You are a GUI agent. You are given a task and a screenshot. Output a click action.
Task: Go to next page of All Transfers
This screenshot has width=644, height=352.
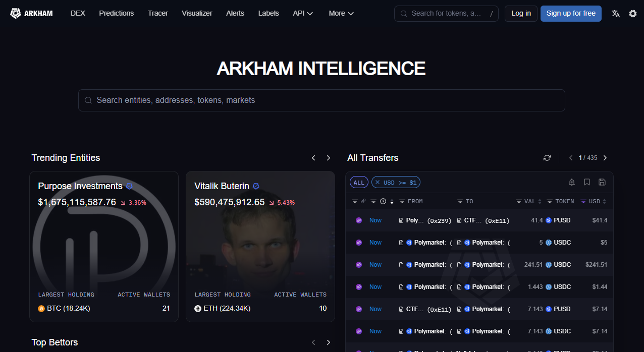click(605, 158)
